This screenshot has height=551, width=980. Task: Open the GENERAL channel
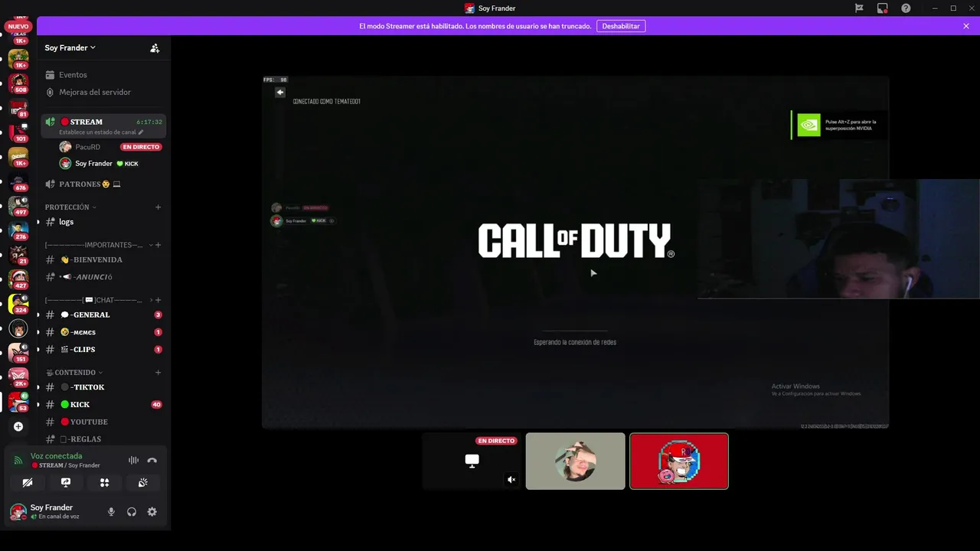(x=103, y=315)
